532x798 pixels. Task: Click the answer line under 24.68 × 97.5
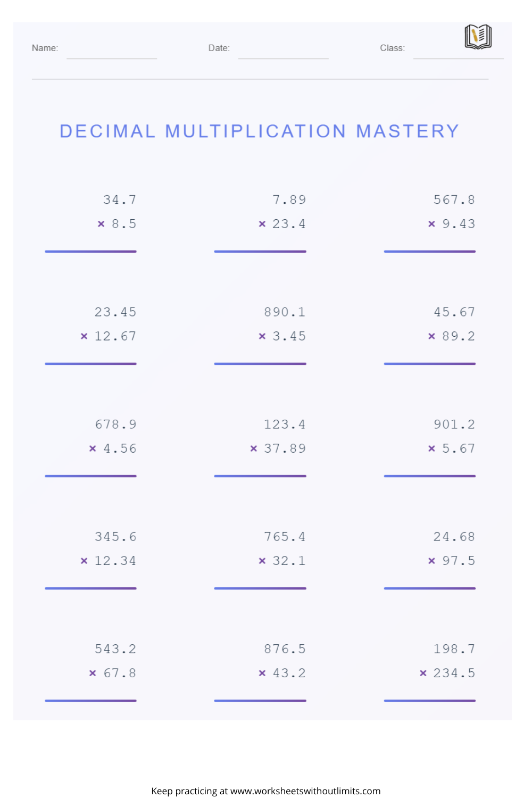click(x=429, y=588)
